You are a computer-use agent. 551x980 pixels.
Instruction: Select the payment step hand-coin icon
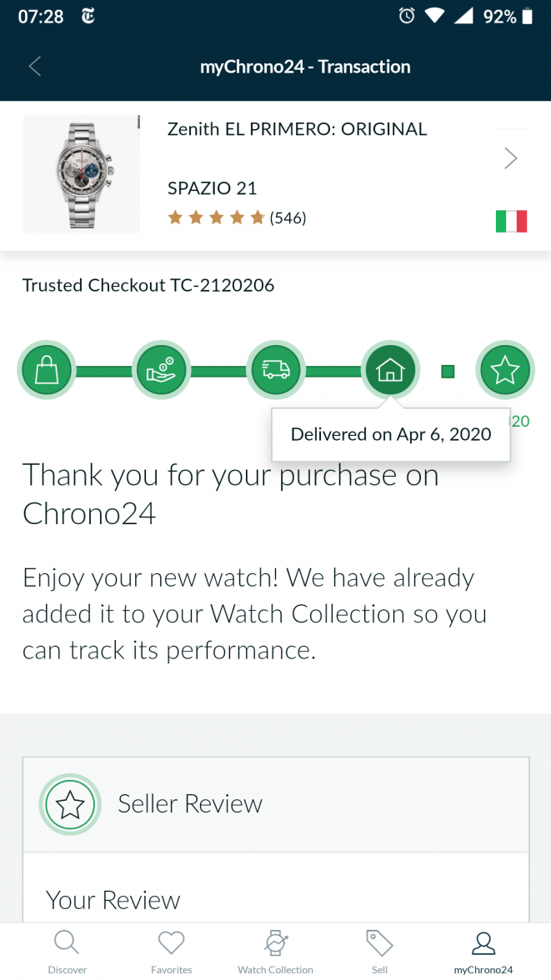point(161,370)
